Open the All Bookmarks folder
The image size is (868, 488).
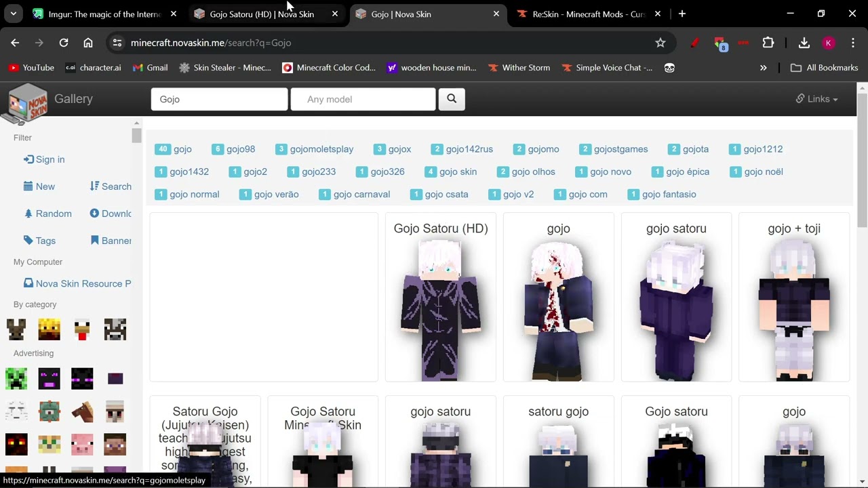(x=825, y=68)
